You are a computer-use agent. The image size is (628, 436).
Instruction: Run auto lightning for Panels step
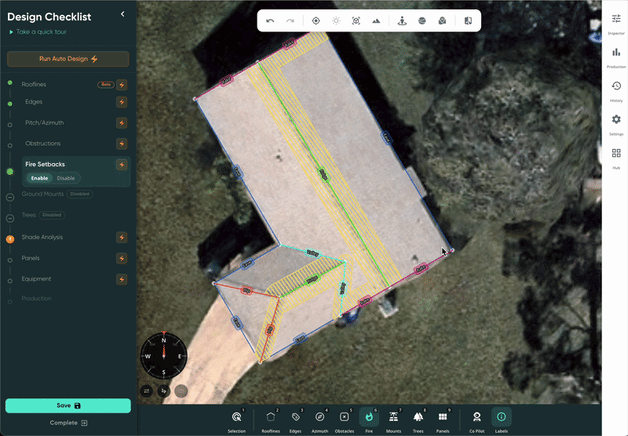[x=122, y=258]
